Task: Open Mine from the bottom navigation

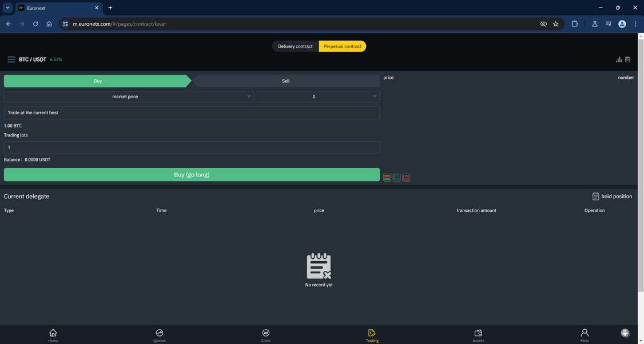Action: (x=585, y=335)
